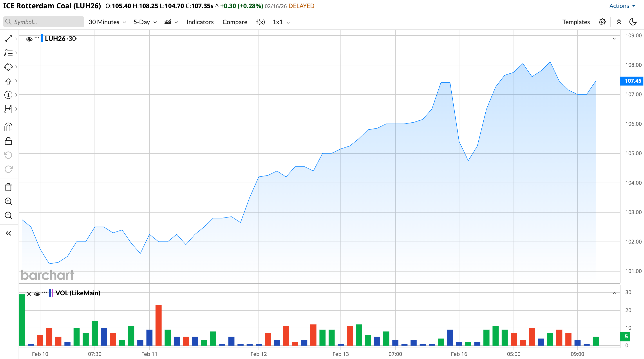Click the zoom in magnifier icon
Viewport: 644px width, 359px height.
[x=8, y=201]
